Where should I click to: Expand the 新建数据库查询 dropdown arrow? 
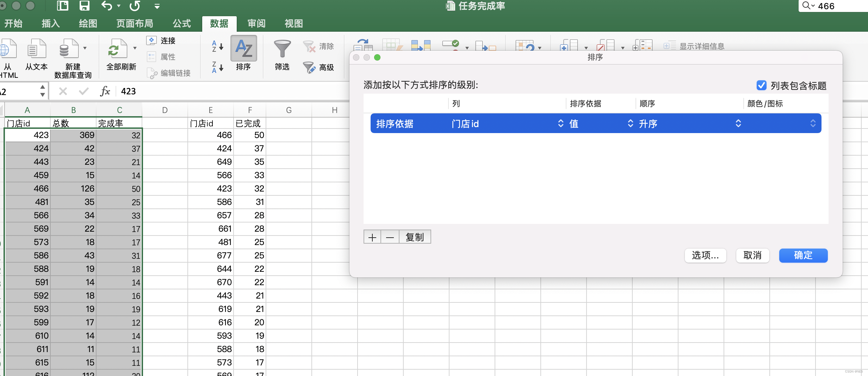click(85, 48)
